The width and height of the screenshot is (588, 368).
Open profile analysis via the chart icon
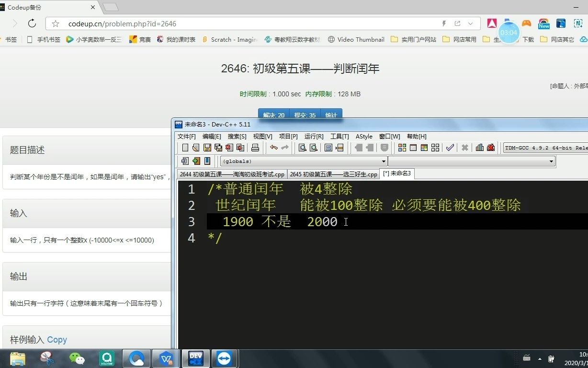click(479, 148)
